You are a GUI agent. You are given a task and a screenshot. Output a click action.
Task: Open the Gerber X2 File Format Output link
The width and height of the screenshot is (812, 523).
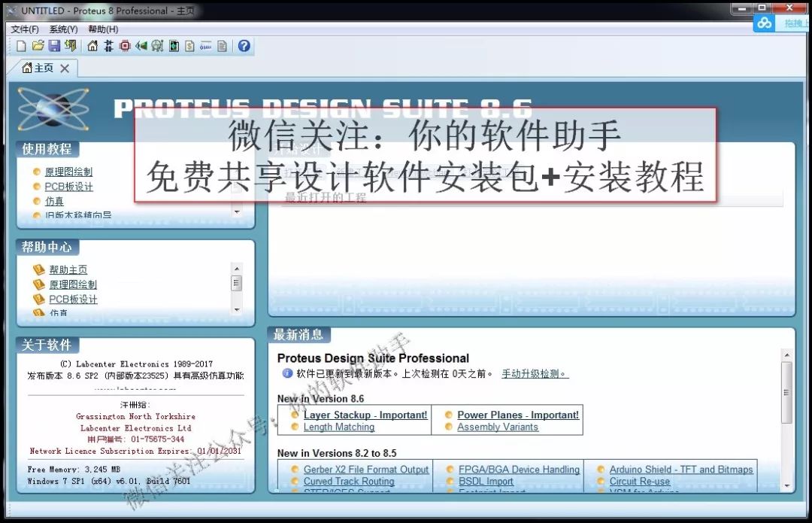pyautogui.click(x=366, y=470)
